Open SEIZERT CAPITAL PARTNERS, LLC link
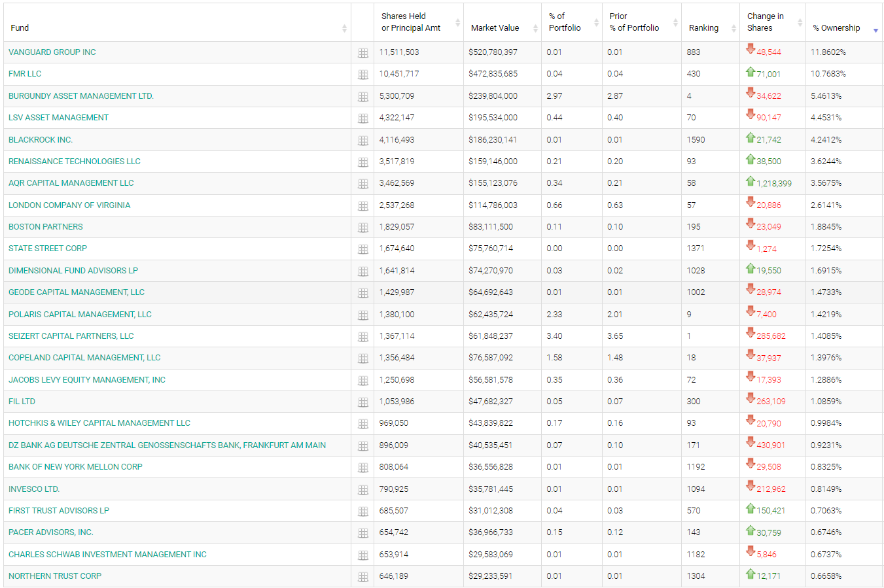This screenshot has width=884, height=588. (x=71, y=336)
